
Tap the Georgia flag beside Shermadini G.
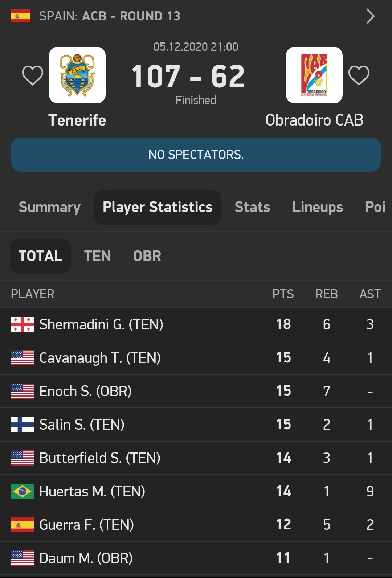[22, 324]
